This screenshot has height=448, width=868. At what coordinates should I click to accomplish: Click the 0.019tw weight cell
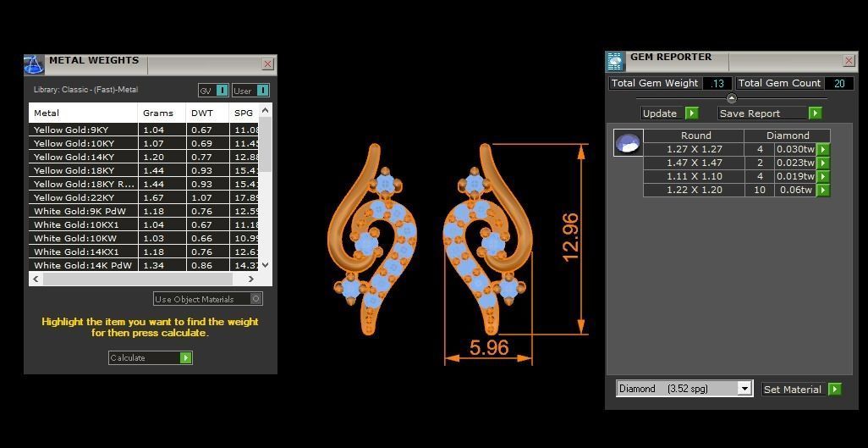(x=795, y=176)
